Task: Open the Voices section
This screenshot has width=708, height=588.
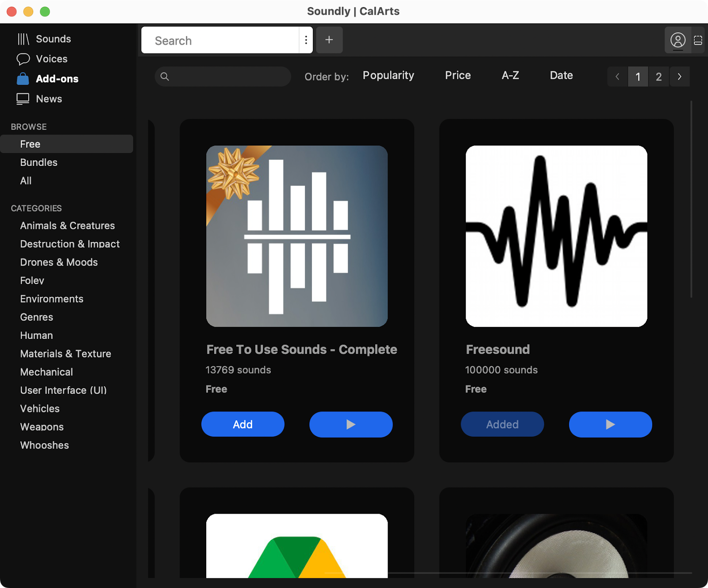Action: tap(42, 59)
